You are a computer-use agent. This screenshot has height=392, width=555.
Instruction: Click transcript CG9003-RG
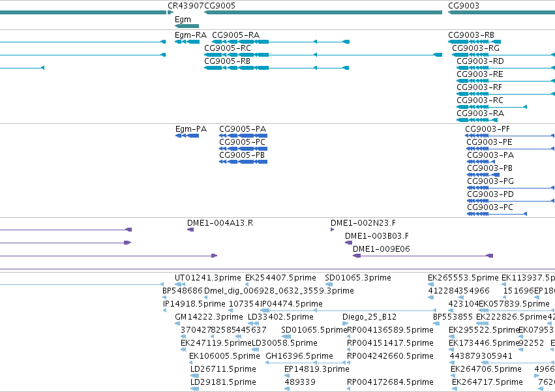[503, 55]
